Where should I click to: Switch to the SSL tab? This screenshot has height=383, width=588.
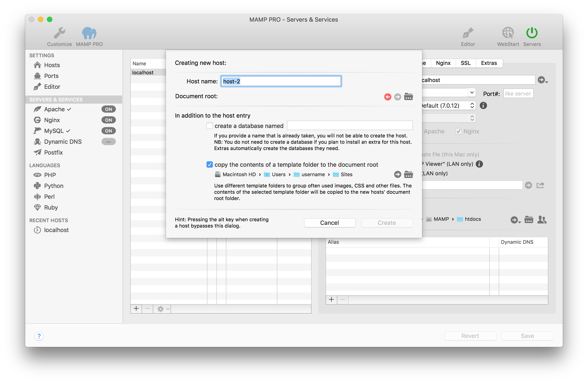click(465, 63)
